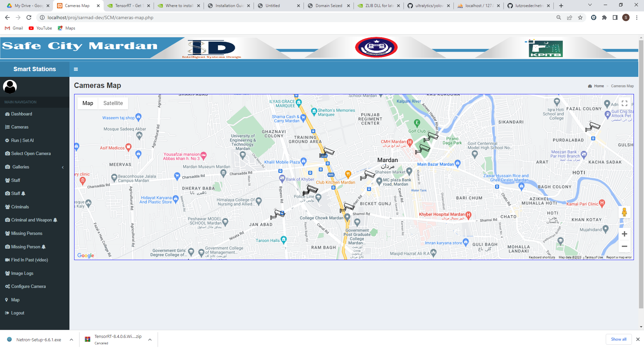Bookmark this page with star icon
The image size is (644, 349).
point(580,17)
